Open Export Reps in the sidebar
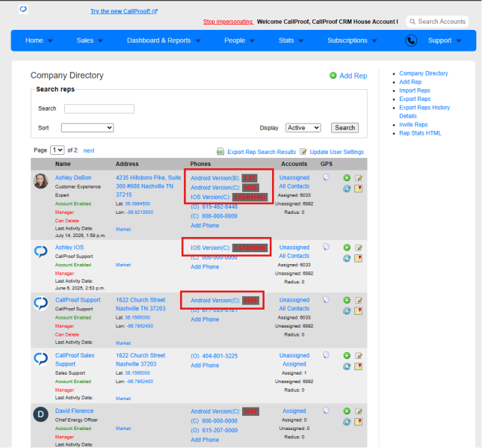This screenshot has width=482, height=448. 415,99
